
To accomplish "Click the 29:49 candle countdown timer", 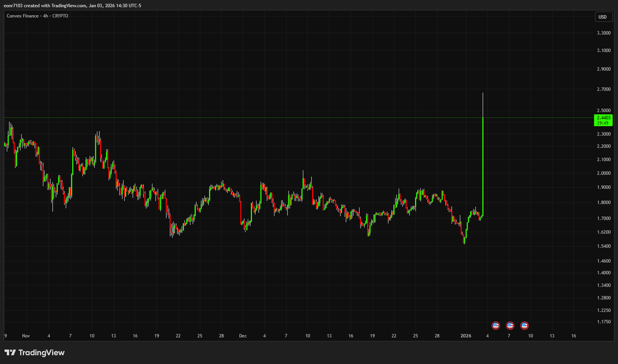I will tap(603, 123).
